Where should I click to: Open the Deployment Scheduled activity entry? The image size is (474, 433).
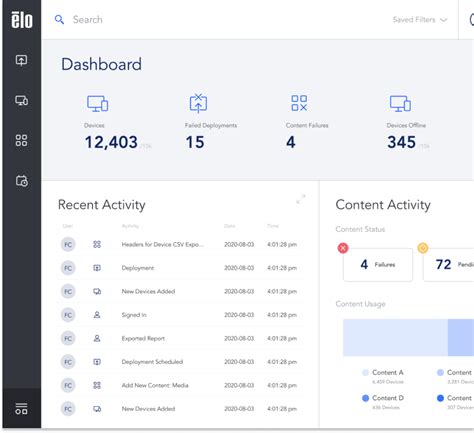(152, 362)
